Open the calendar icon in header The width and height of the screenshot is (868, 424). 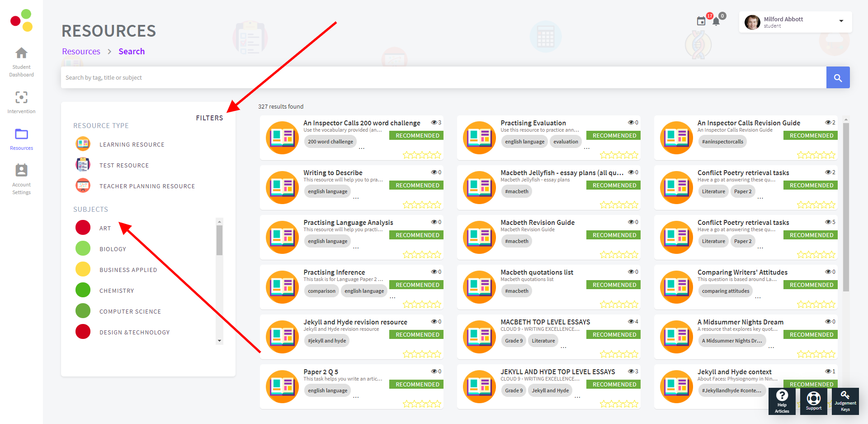[701, 21]
